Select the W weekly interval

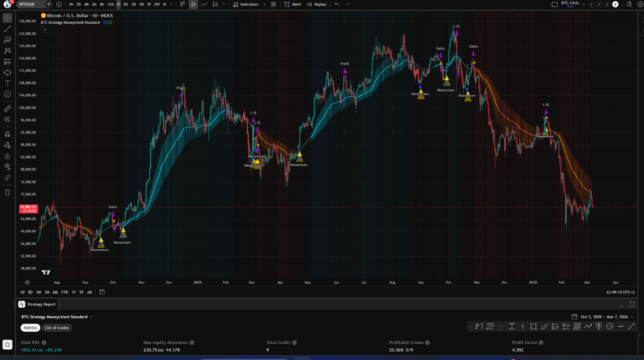coord(149,4)
